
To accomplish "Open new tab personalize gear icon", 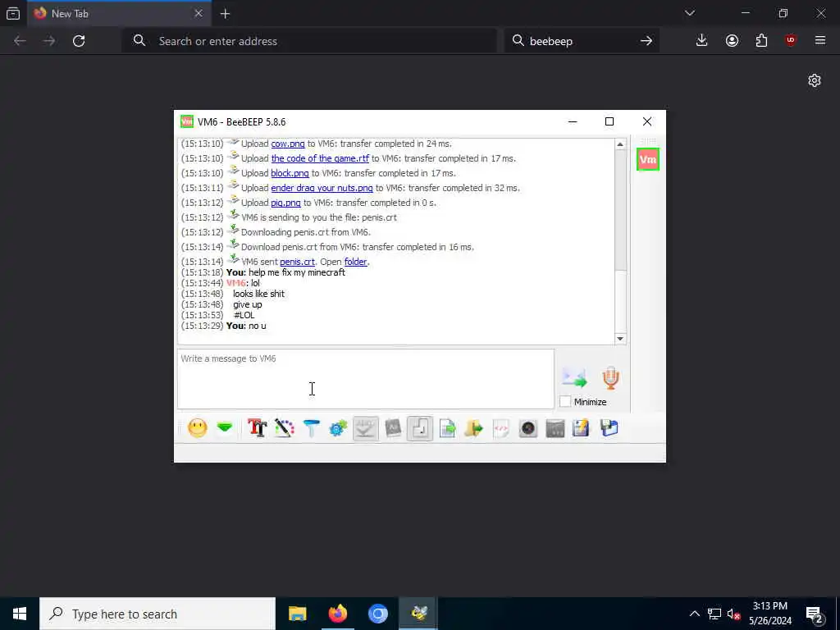I will pos(815,80).
